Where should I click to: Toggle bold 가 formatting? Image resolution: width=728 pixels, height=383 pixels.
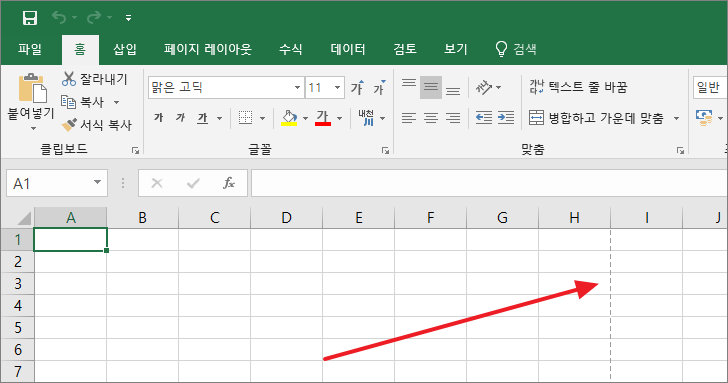(159, 118)
